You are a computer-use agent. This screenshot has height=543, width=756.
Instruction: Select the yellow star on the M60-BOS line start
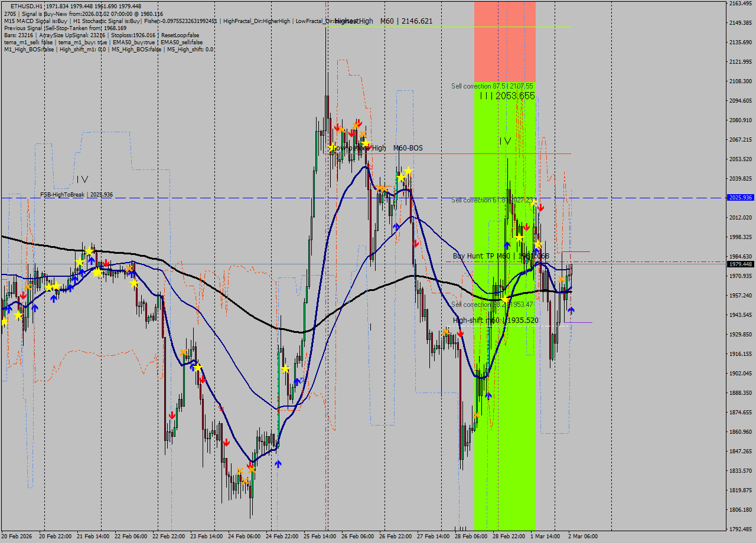pyautogui.click(x=332, y=148)
